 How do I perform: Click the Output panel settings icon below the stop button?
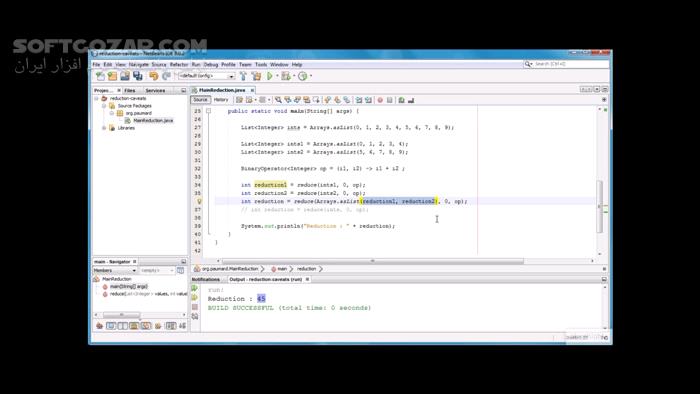coord(195,316)
